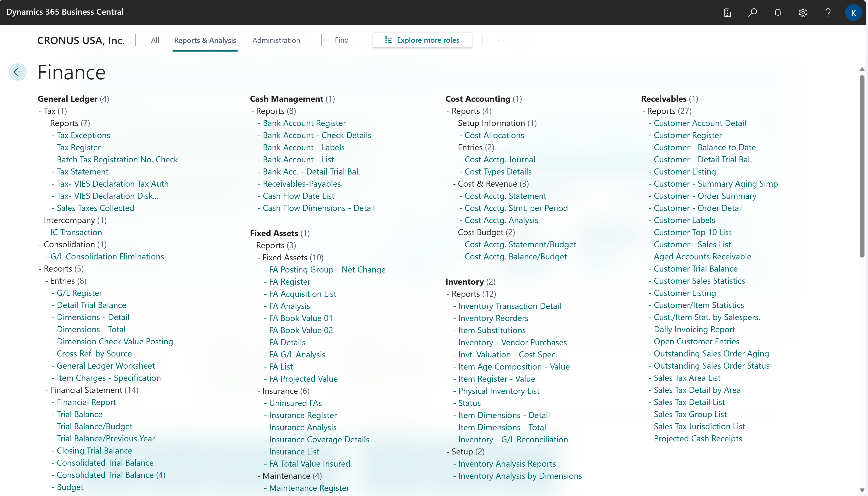Click the back arrow navigation button
This screenshot has width=868, height=496.
[18, 71]
